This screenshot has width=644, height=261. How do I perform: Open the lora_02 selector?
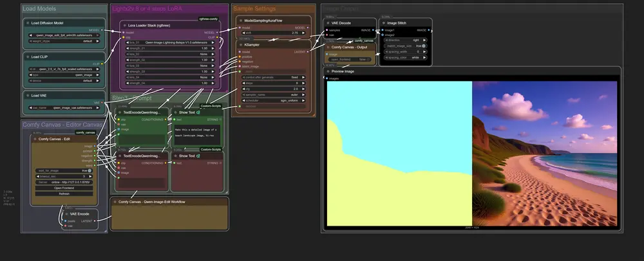tap(170, 54)
